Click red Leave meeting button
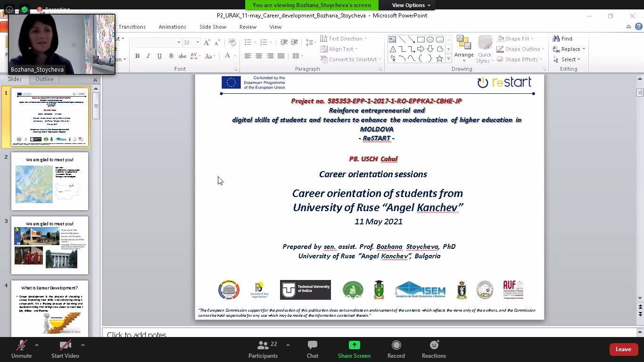 pyautogui.click(x=623, y=349)
